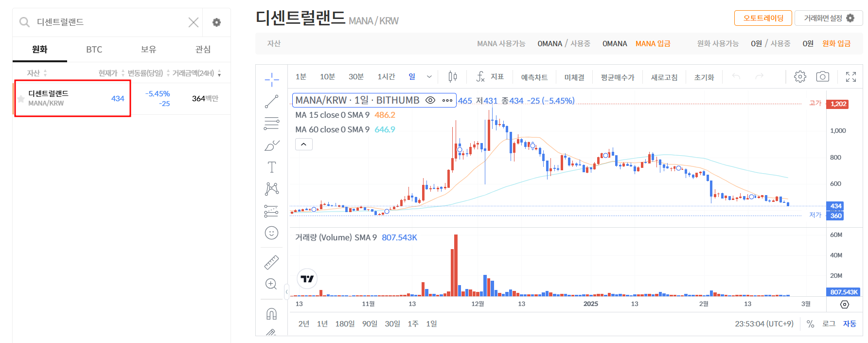Select the 1시간 interval
Viewport: 868px width, 343px height.
click(386, 77)
